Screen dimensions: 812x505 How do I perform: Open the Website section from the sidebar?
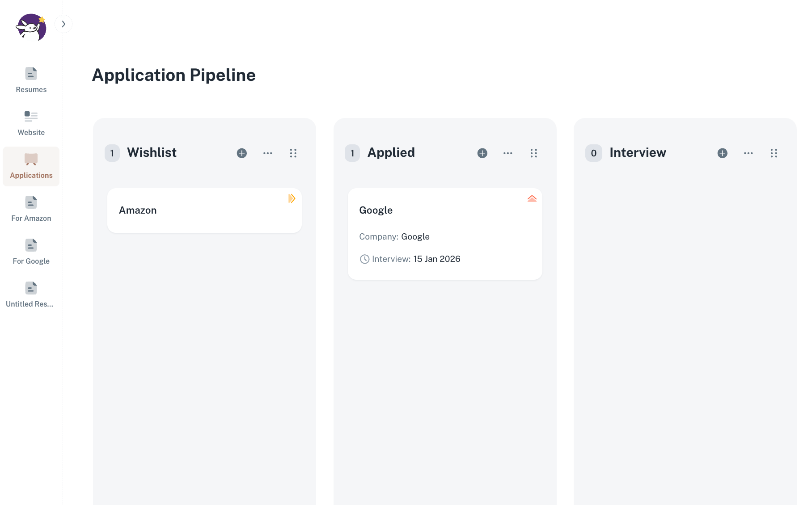(x=30, y=117)
